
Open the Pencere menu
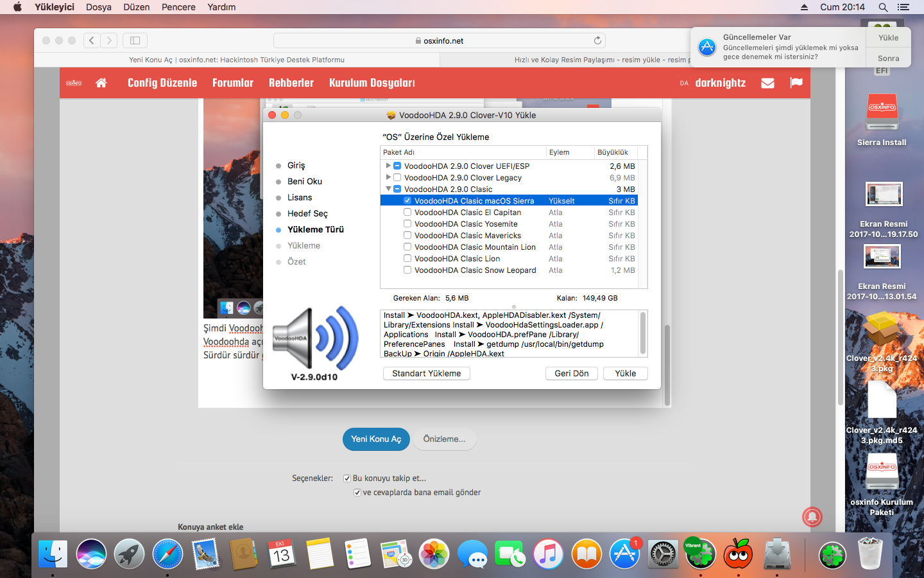coord(178,7)
